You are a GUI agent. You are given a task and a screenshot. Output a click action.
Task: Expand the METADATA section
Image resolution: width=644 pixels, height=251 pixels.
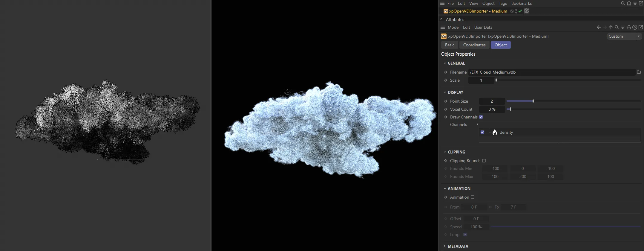tap(445, 246)
